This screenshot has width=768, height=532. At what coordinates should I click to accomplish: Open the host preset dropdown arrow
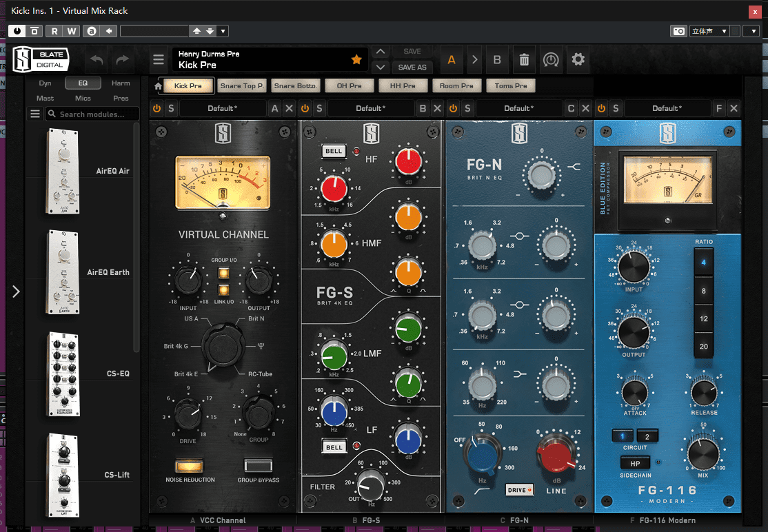click(223, 31)
